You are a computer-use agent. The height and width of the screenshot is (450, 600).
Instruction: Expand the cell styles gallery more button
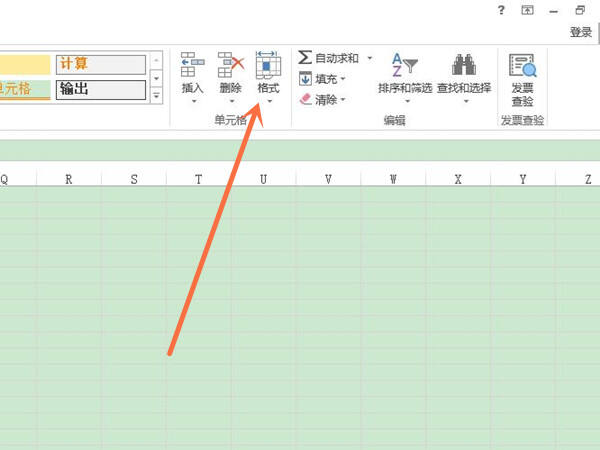tap(157, 95)
